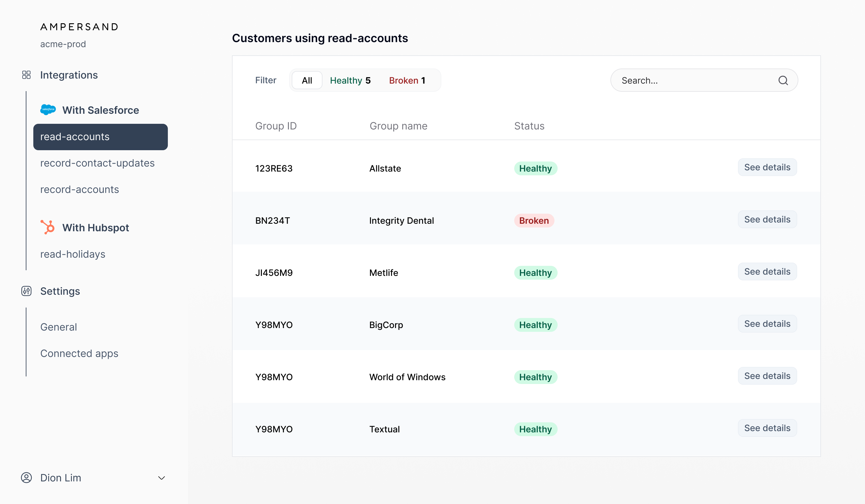See details for Integrity Dental
Image resolution: width=865 pixels, height=504 pixels.
click(x=767, y=219)
